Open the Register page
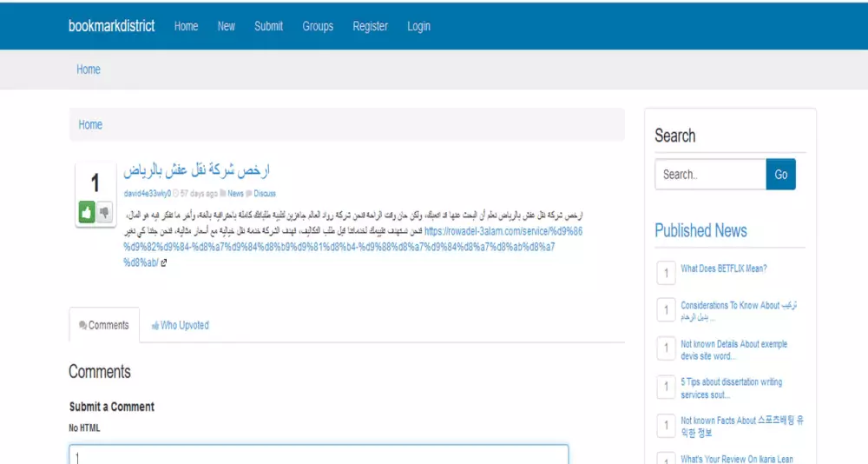This screenshot has height=464, width=868. pos(371,26)
